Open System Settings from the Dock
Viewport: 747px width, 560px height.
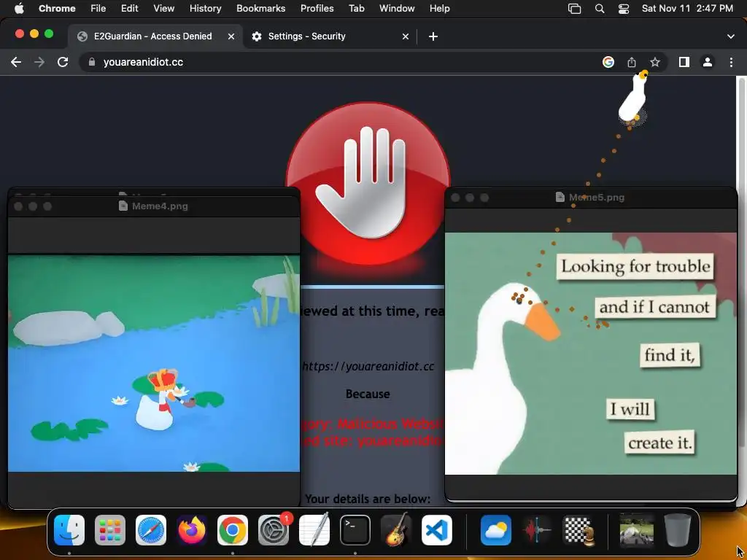tap(274, 530)
